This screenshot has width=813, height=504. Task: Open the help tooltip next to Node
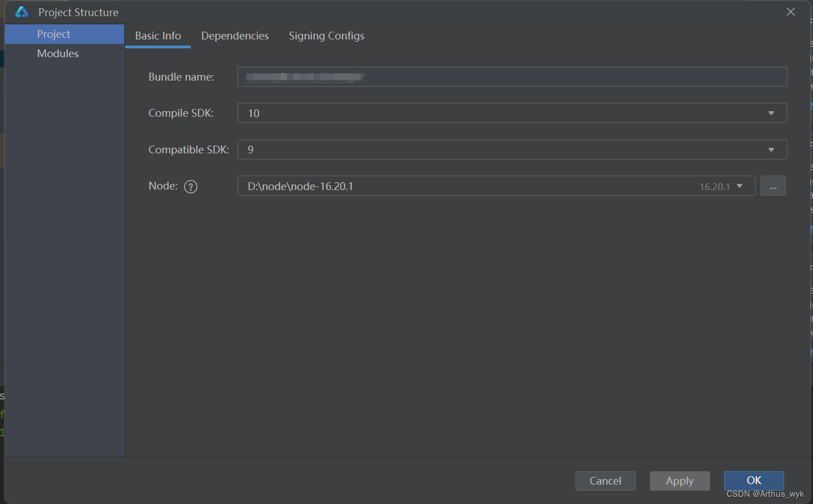[x=190, y=186]
